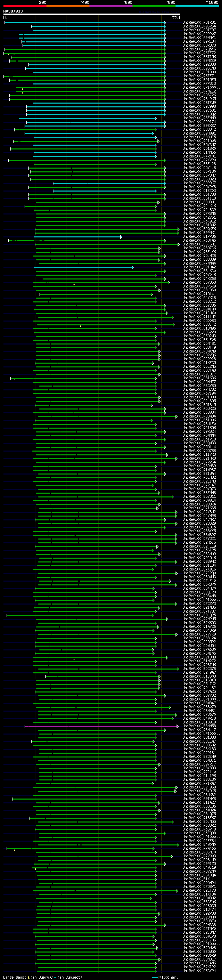Click the UniRef100_A9P9K7 label
222x980 pixels.
(199, 183)
